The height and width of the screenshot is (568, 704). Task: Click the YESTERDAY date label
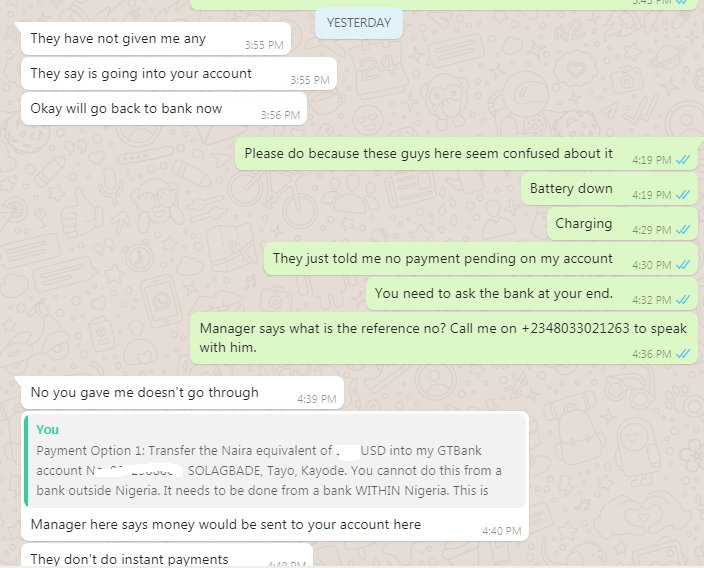[x=359, y=23]
